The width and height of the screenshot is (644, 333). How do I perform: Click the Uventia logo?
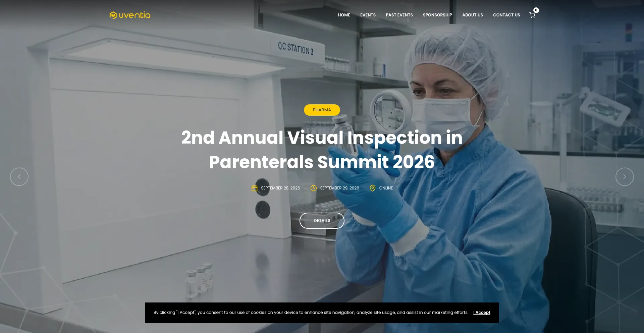(x=130, y=15)
